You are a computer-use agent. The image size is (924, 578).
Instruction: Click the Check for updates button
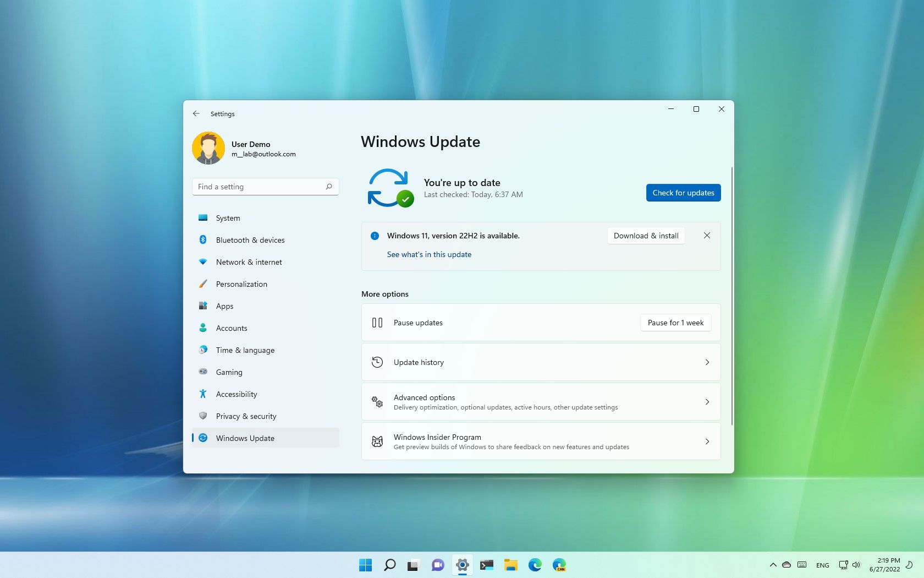[x=683, y=193]
